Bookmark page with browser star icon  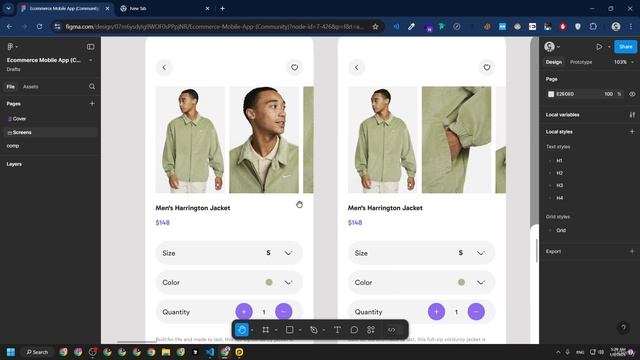[x=375, y=27]
